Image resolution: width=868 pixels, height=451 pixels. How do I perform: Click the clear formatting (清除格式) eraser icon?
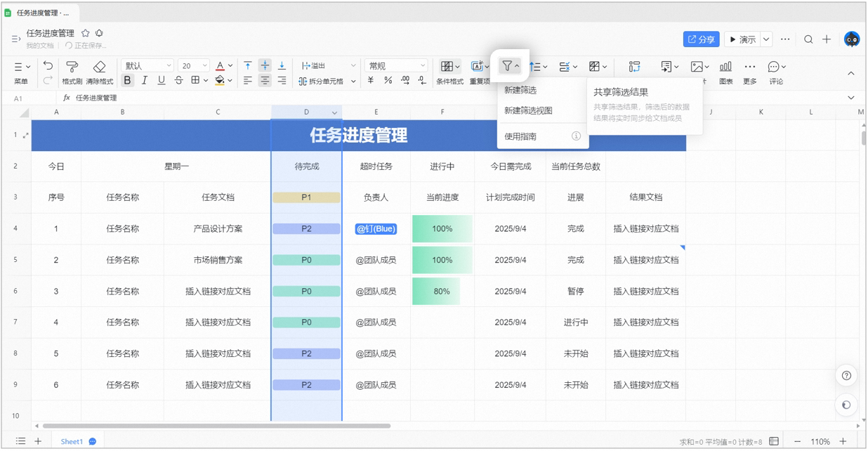(x=99, y=67)
